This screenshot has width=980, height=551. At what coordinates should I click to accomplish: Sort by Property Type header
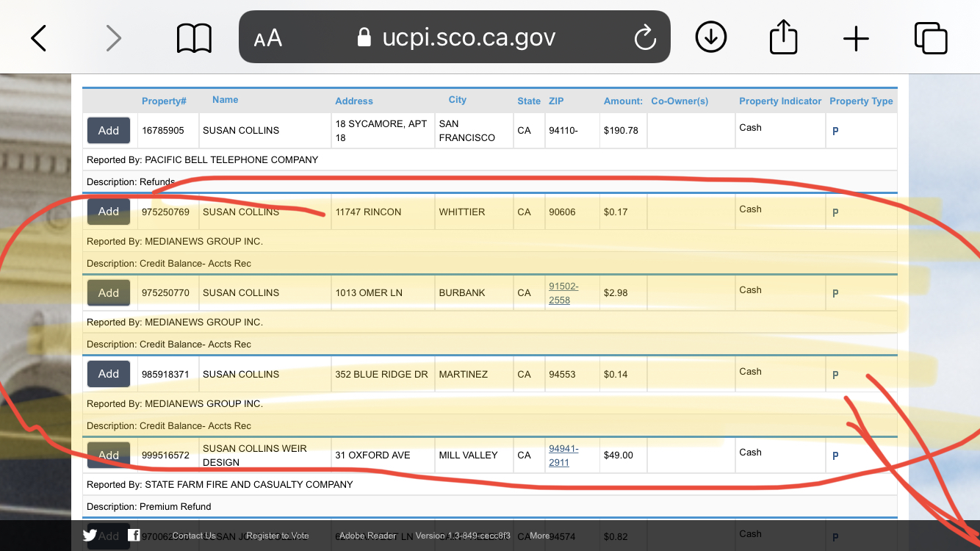(861, 101)
